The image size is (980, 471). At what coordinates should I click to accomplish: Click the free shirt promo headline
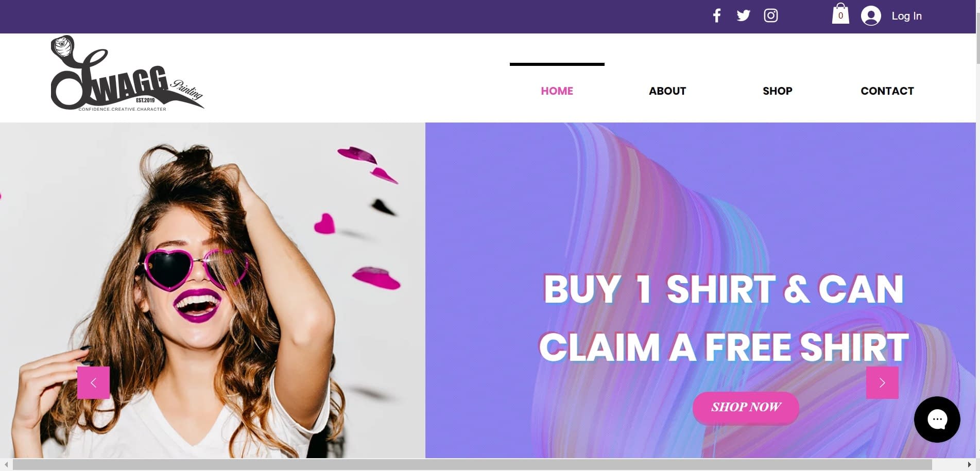724,318
